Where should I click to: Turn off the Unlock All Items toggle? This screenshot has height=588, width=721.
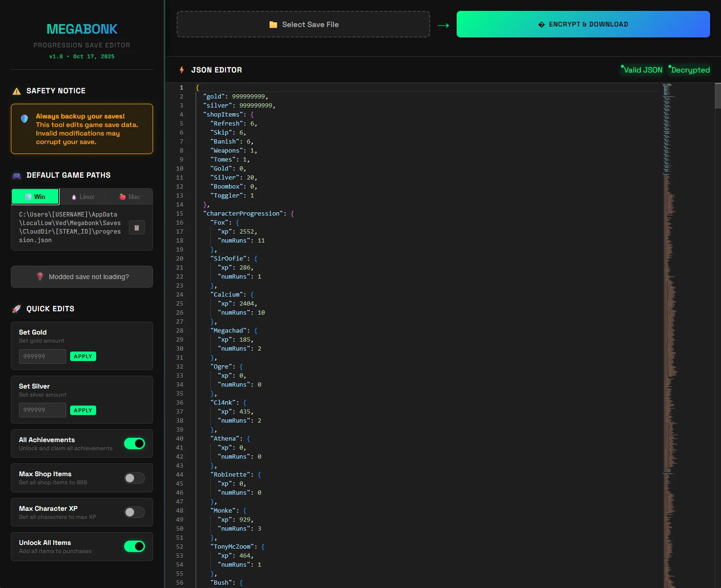pyautogui.click(x=135, y=546)
